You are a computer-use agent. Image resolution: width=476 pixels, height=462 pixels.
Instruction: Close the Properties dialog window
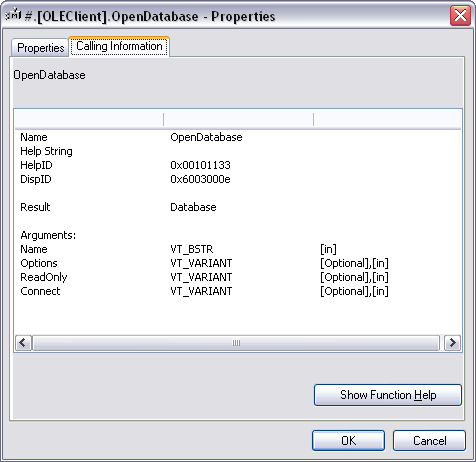460,16
